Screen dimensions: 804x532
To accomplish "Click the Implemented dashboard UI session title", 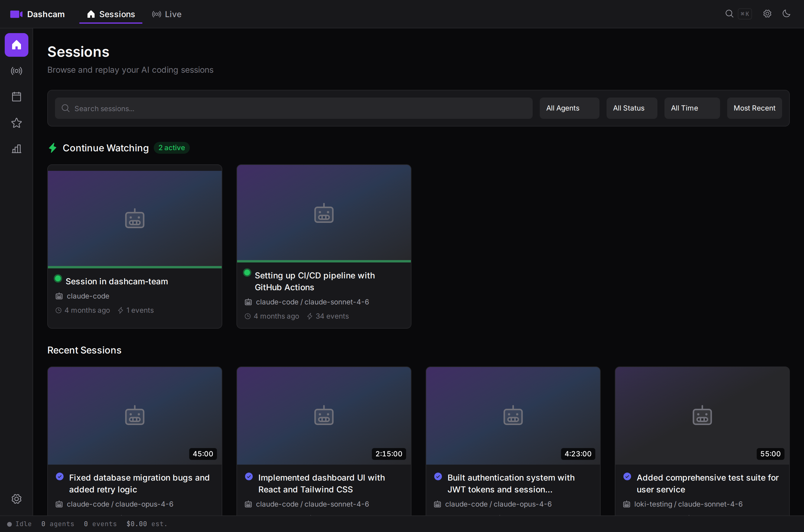I will pyautogui.click(x=321, y=484).
